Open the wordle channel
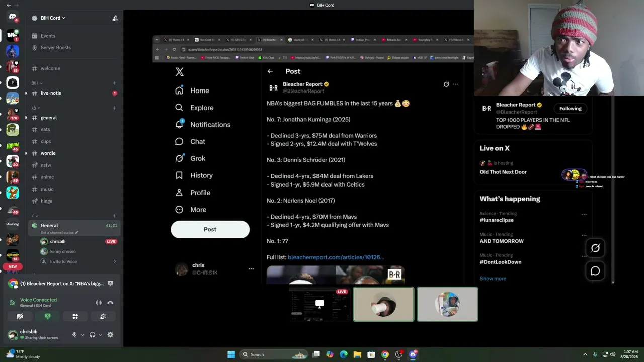Image resolution: width=644 pixels, height=362 pixels. point(73,153)
